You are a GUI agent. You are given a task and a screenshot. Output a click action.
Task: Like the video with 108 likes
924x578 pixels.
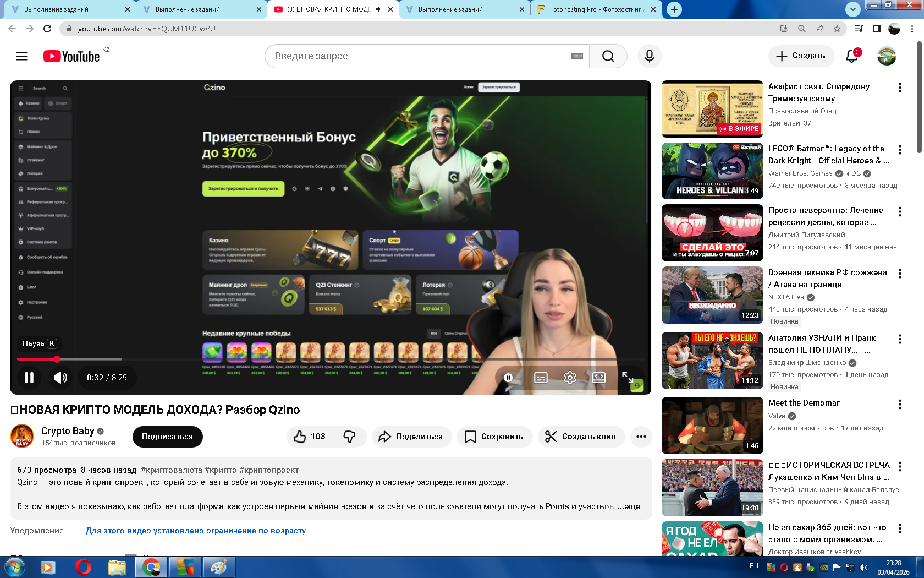pos(310,437)
